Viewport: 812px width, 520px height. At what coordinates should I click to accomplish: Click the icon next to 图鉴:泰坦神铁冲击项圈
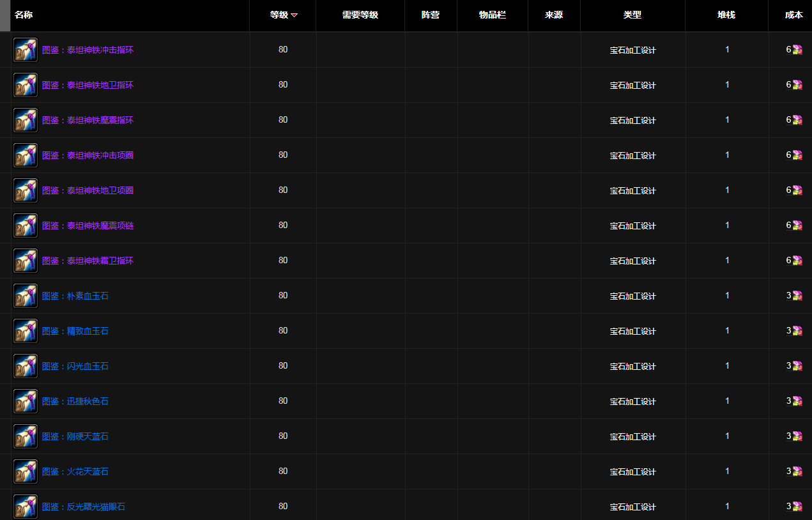(x=26, y=155)
